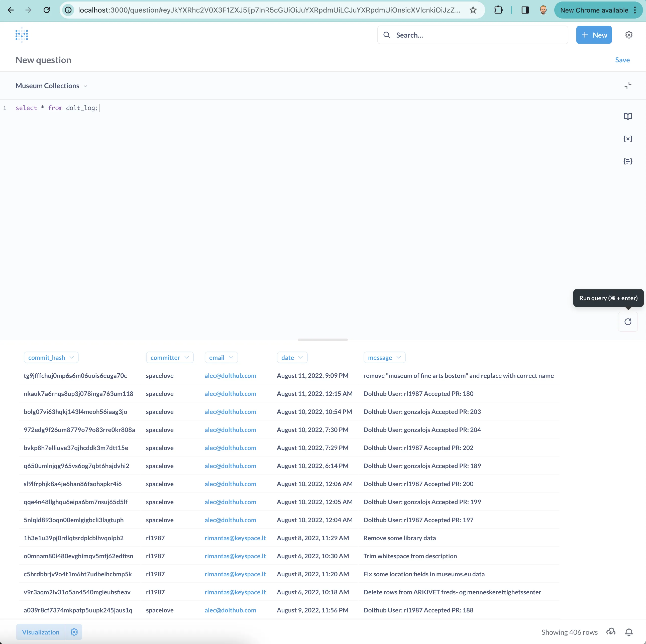
Task: Open visualization settings gear icon
Action: (x=74, y=632)
